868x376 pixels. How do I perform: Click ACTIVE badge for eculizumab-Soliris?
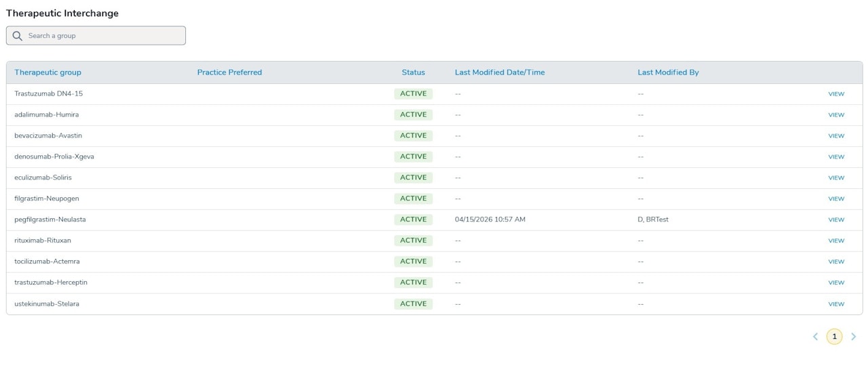click(x=413, y=177)
